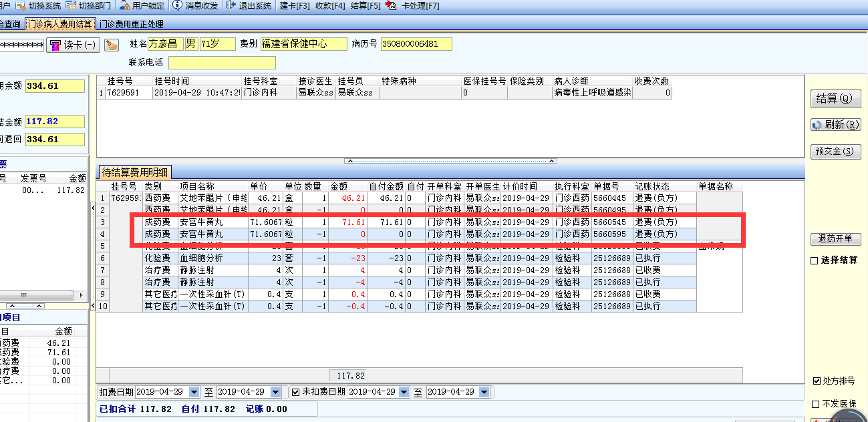
Task: Click the 执行科室 column header
Action: [x=572, y=186]
